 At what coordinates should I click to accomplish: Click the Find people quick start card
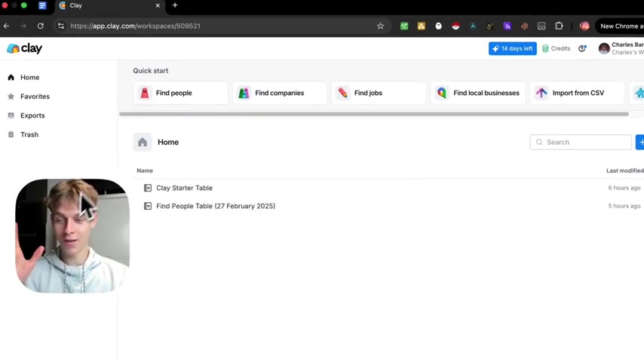[180, 93]
